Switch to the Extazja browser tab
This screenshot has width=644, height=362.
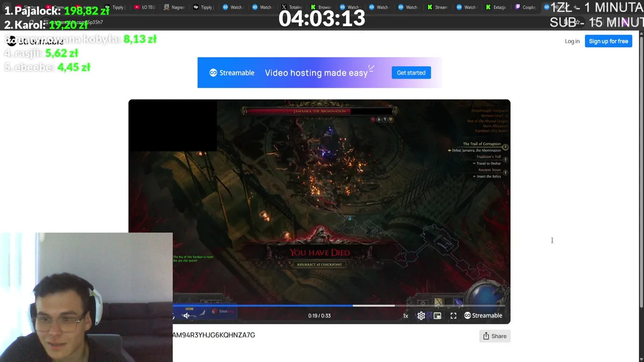tap(496, 7)
